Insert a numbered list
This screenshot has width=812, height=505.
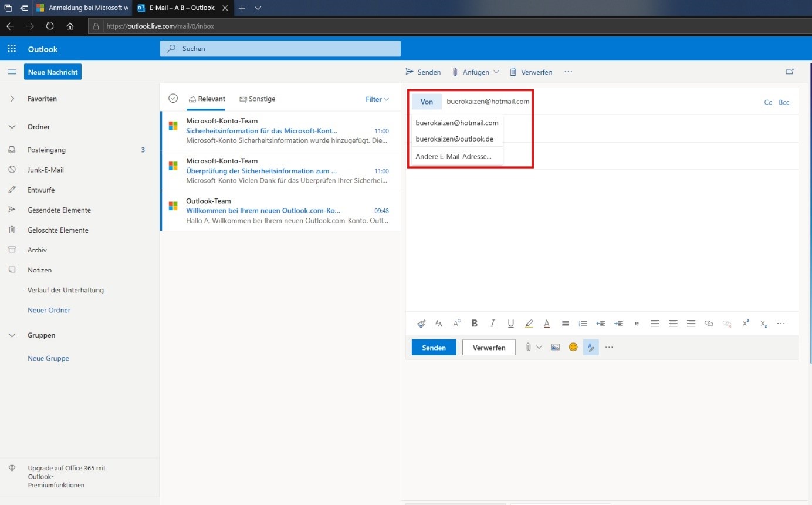(583, 324)
